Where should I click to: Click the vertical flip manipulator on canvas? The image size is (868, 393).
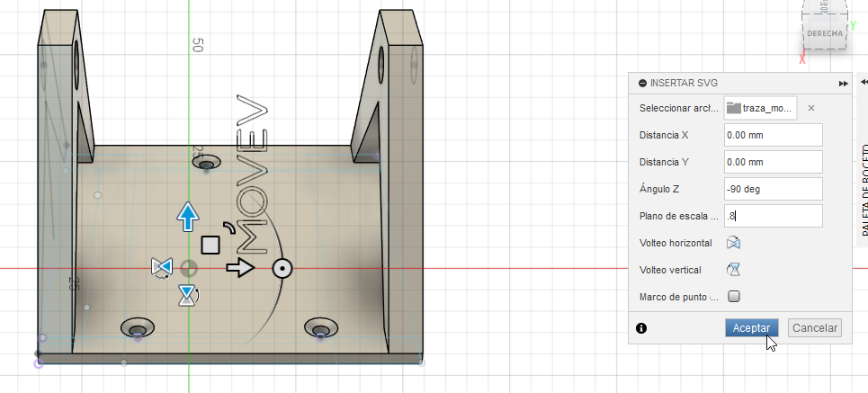pyautogui.click(x=187, y=293)
